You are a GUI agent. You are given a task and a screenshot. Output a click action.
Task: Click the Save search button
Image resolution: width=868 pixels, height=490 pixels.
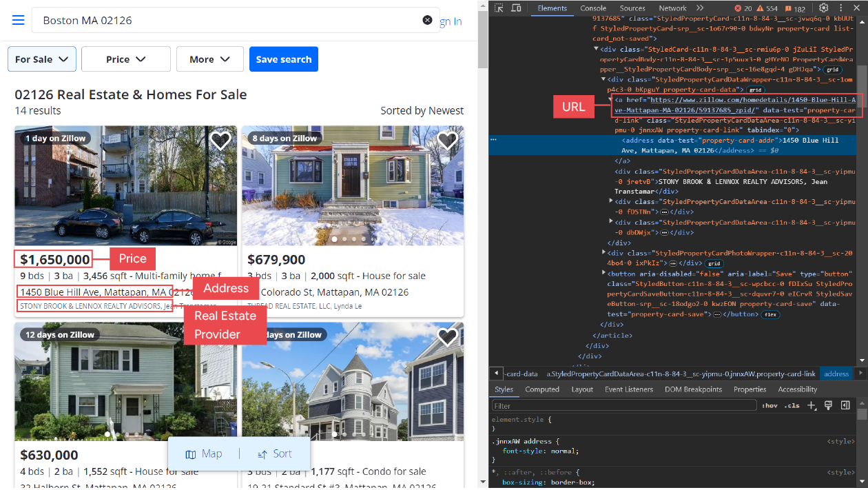pos(284,59)
